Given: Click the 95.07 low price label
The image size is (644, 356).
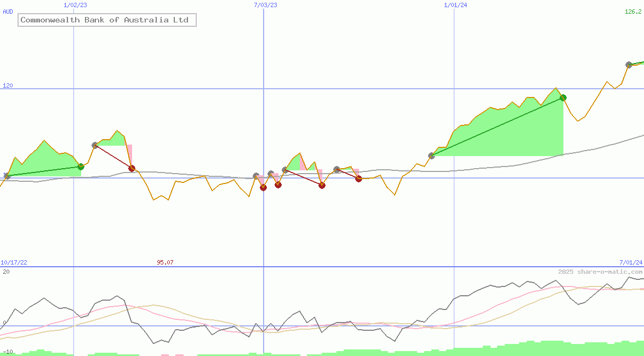Looking at the screenshot, I should pos(165,263).
